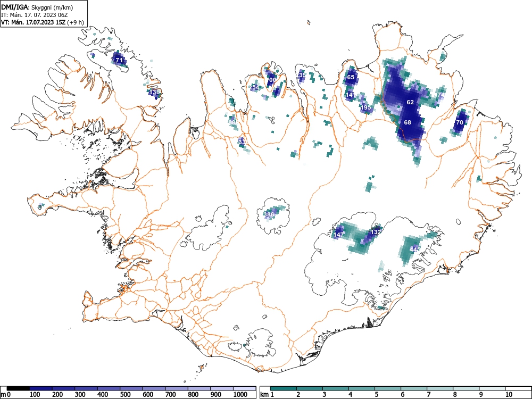Click the visibility value 141 below 65

[351, 95]
